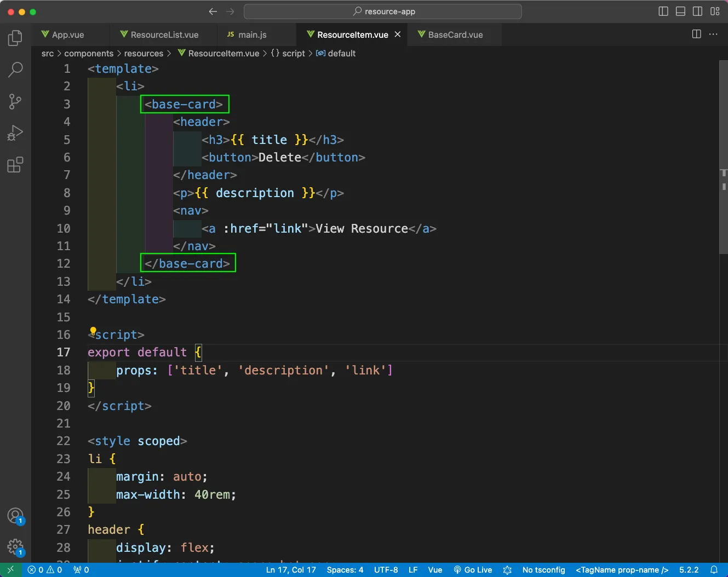Open the Explorer view in activity bar
The width and height of the screenshot is (728, 577).
click(15, 38)
